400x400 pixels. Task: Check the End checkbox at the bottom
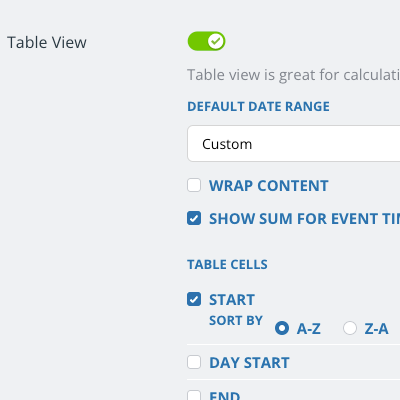(x=194, y=396)
